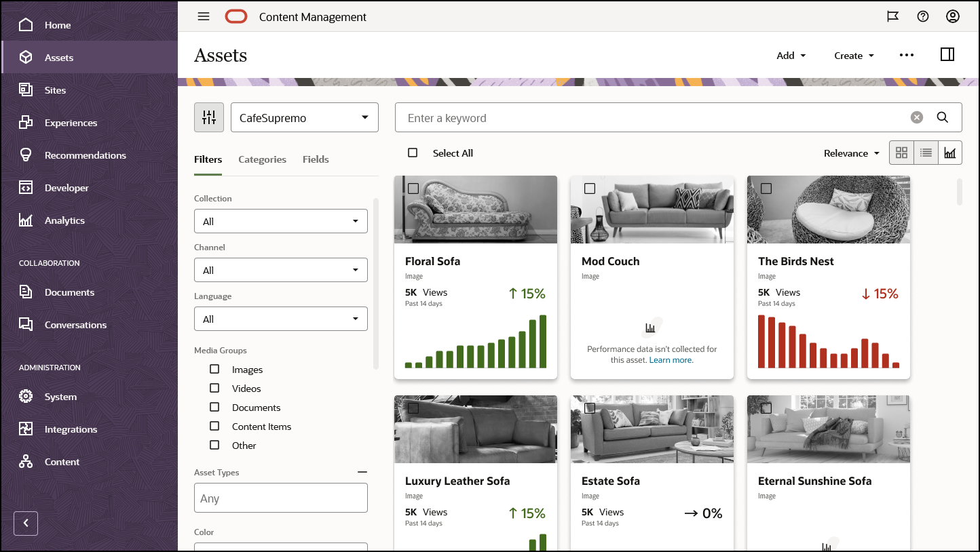Click the Documents icon in the sidebar
The height and width of the screenshot is (552, 980).
[26, 292]
